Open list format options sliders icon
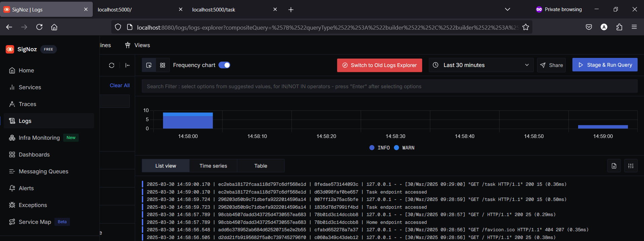 631,166
